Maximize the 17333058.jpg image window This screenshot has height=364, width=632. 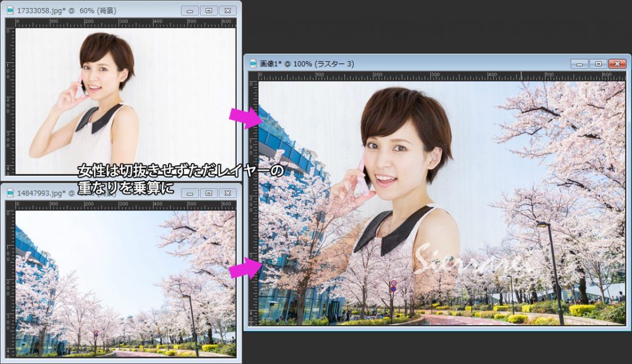tap(209, 10)
